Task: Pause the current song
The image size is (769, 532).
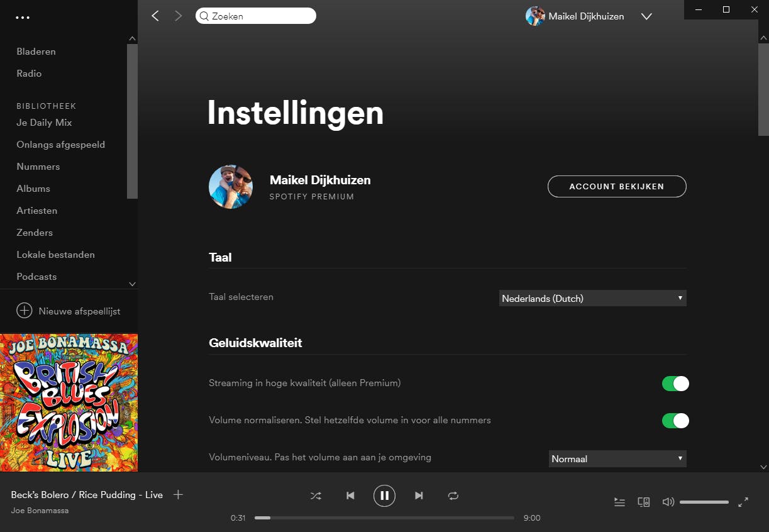Action: click(384, 496)
